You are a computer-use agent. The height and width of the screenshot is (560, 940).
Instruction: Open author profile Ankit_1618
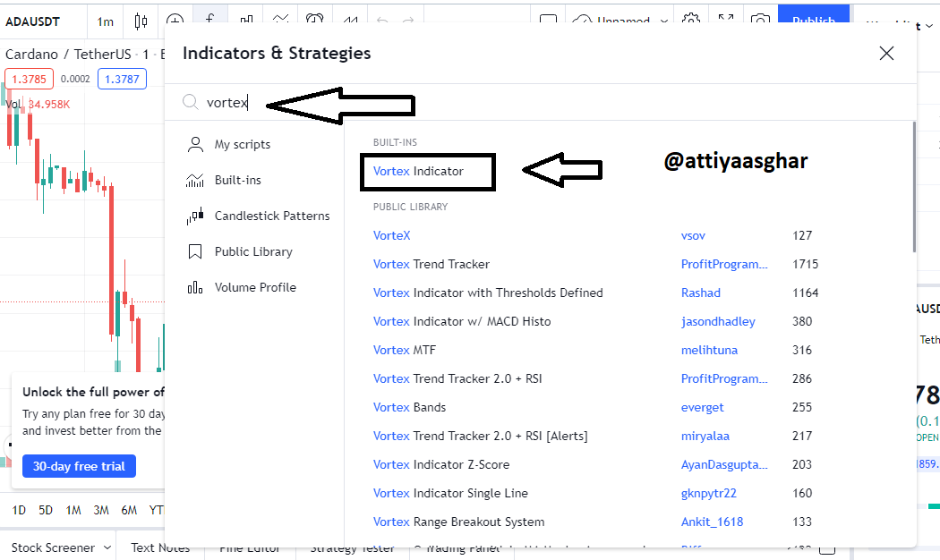(713, 522)
